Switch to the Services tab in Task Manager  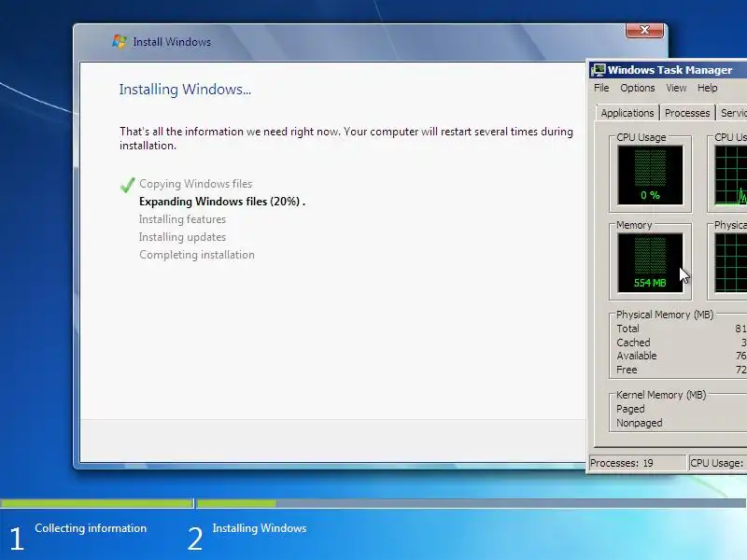(x=732, y=113)
